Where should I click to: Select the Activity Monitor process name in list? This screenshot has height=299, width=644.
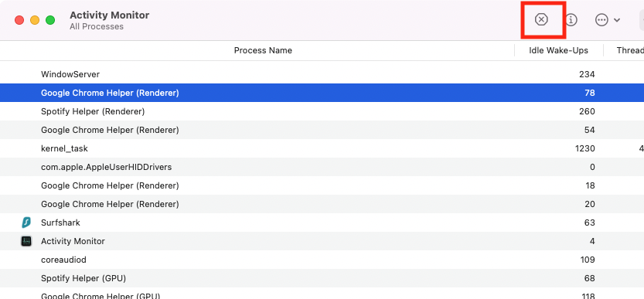pyautogui.click(x=73, y=241)
